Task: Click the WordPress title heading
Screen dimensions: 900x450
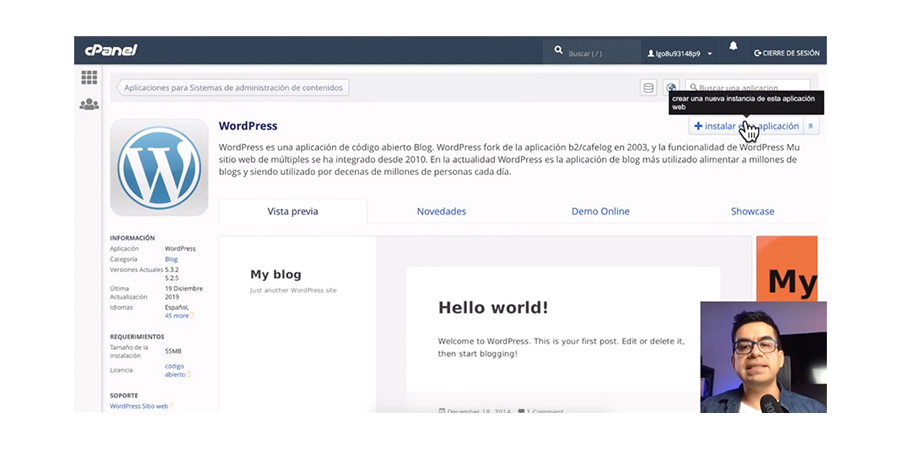Action: [x=248, y=126]
